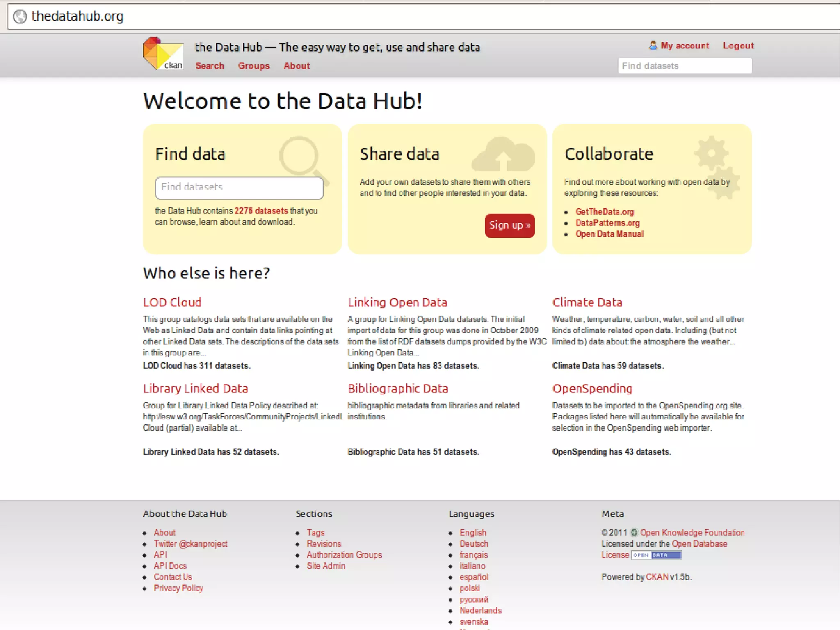The image size is (840, 630).
Task: Click the footer About link
Action: [164, 532]
